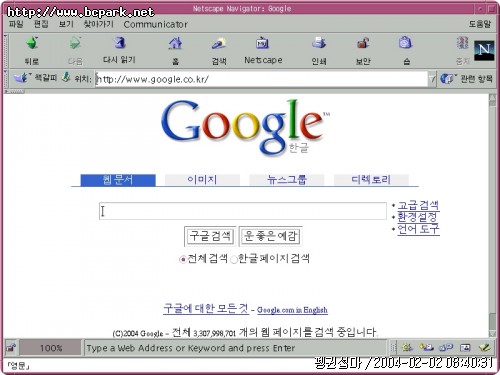This screenshot has height=375, width=500.
Task: Open the 찾아가기 menu
Action: pos(99,24)
